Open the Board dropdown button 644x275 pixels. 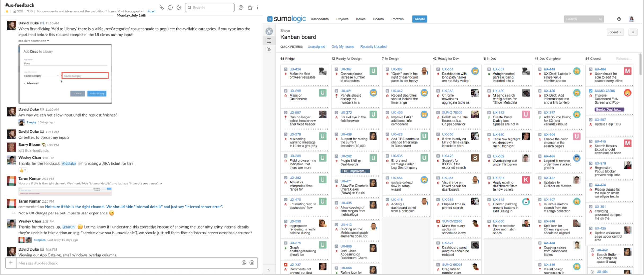point(615,32)
